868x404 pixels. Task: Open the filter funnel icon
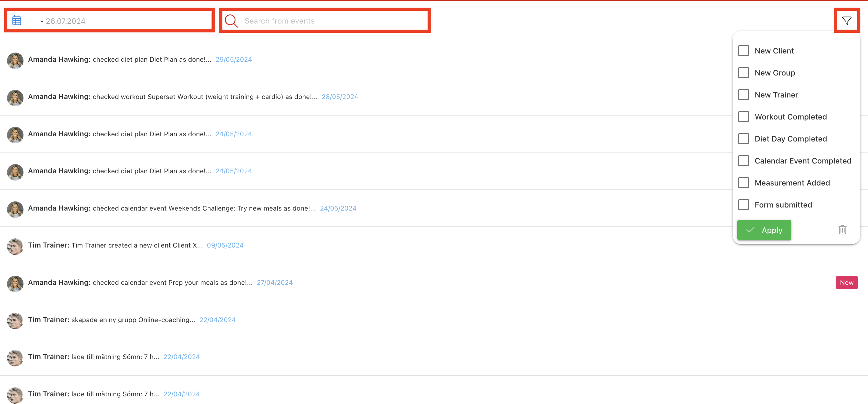[x=846, y=20]
